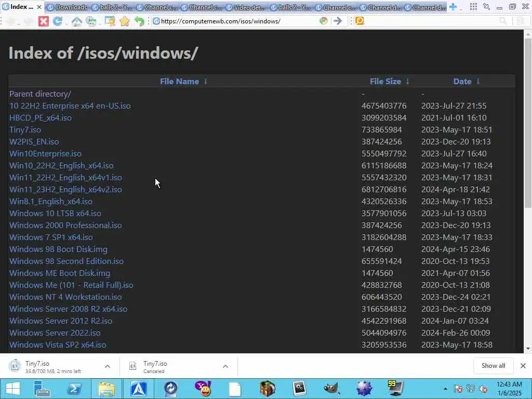The width and height of the screenshot is (532, 399).
Task: Click the rendering engine icon in address bar
Action: click(x=324, y=21)
